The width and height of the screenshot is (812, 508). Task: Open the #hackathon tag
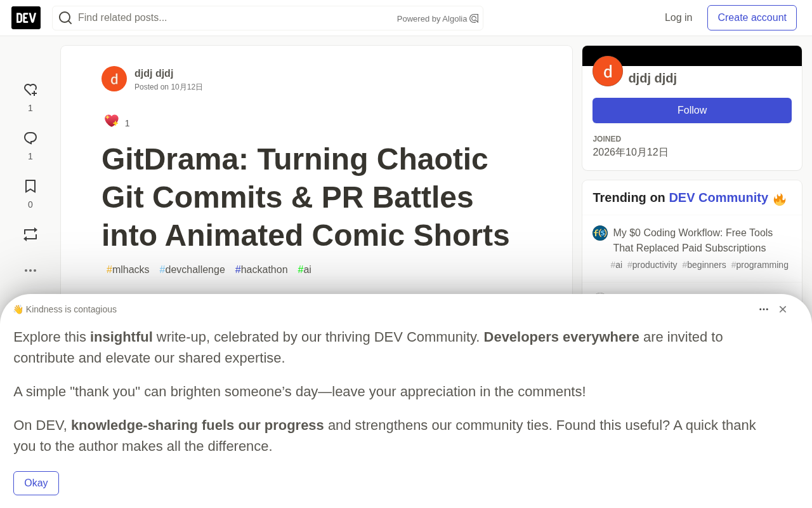[x=261, y=270]
